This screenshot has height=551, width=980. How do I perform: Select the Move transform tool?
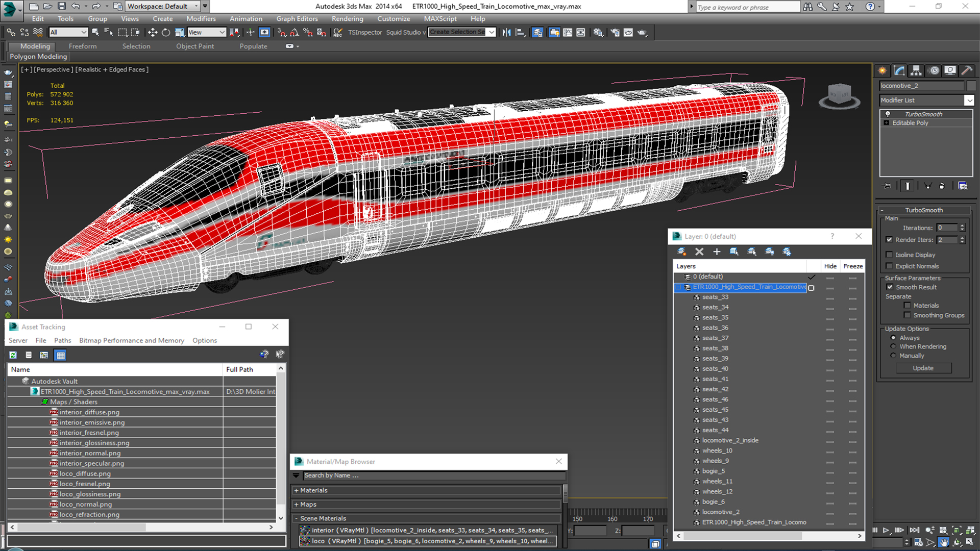point(152,32)
